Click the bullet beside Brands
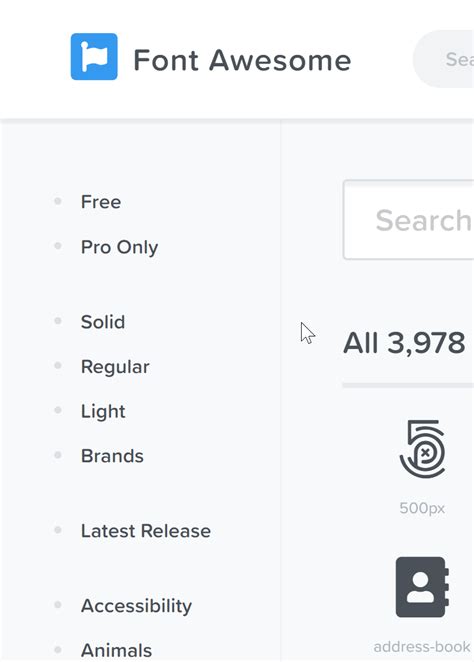 (x=58, y=455)
